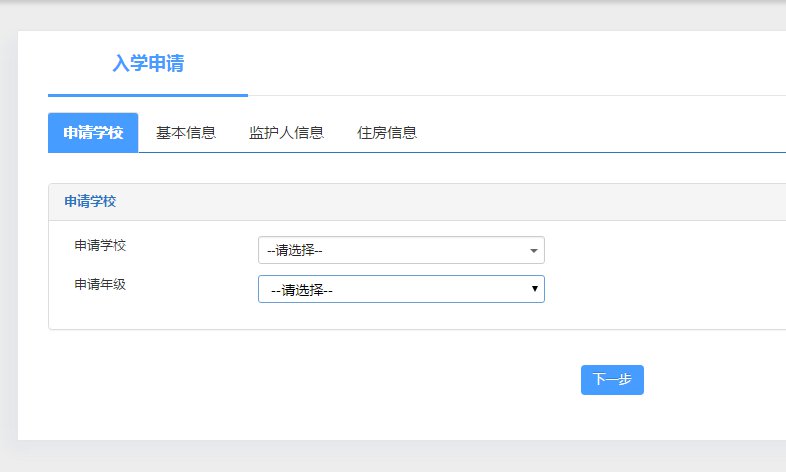This screenshot has width=786, height=472.
Task: Click the black arrow in 申请年级 dropdown
Action: (x=535, y=289)
